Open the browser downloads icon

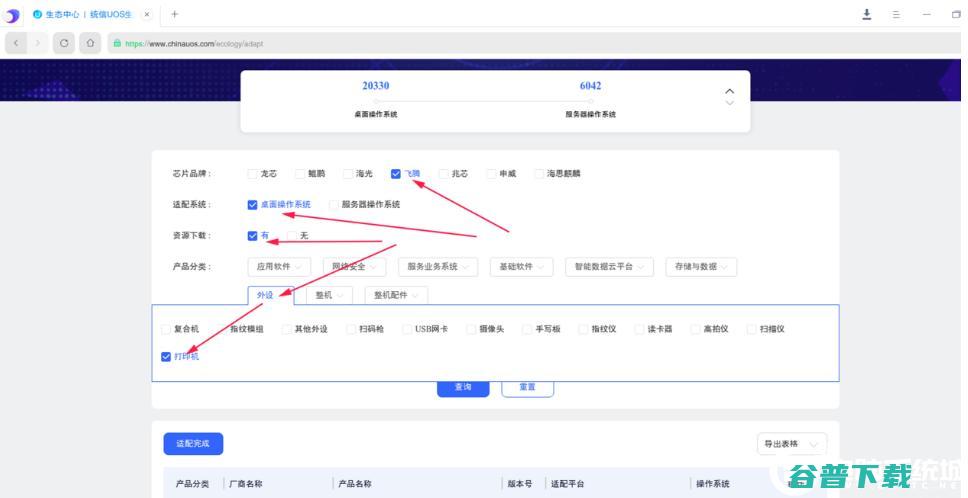point(867,14)
